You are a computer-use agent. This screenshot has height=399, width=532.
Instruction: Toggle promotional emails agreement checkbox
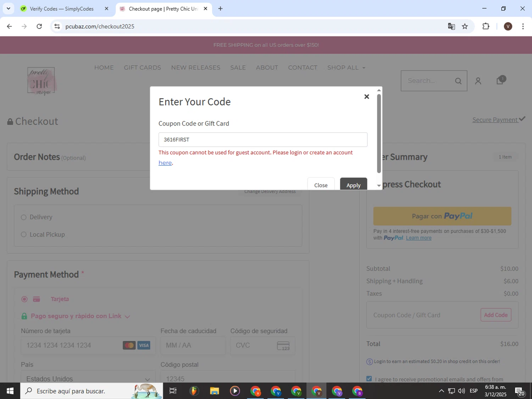(x=369, y=379)
